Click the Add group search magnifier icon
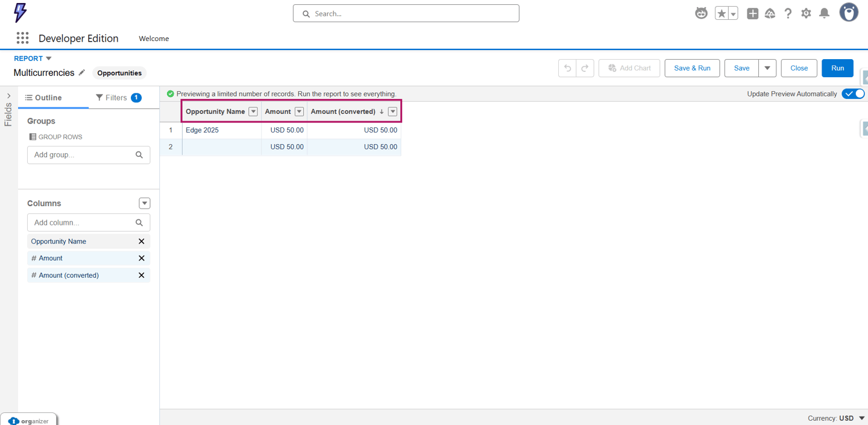This screenshot has height=425, width=868. (x=139, y=155)
